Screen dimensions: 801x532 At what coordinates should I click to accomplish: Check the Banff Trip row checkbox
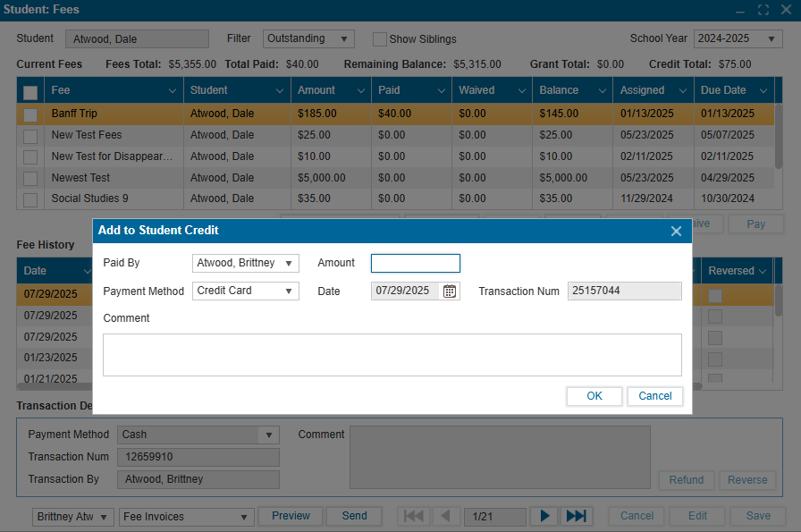pyautogui.click(x=30, y=114)
